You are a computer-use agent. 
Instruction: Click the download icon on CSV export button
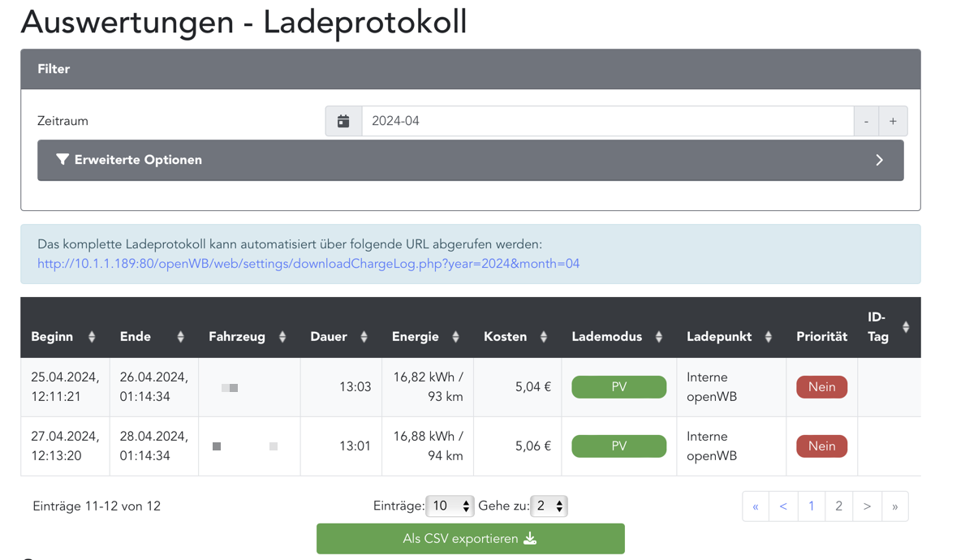[x=530, y=539]
